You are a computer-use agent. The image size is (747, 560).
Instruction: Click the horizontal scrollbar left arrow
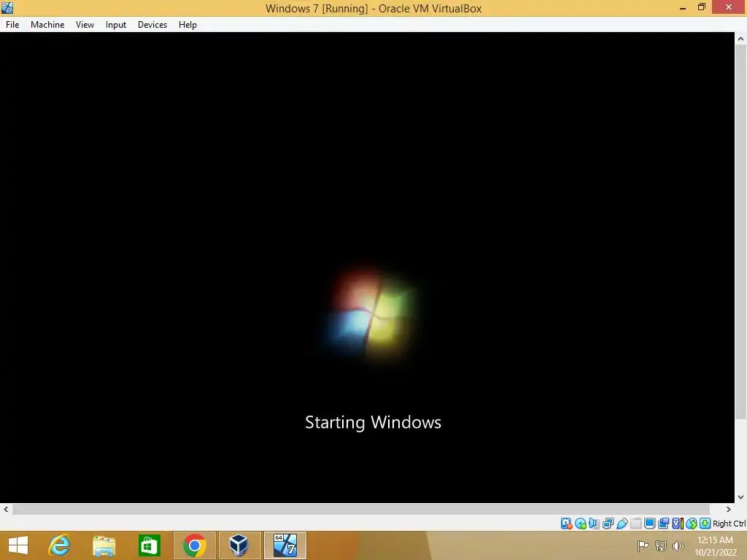tap(6, 509)
